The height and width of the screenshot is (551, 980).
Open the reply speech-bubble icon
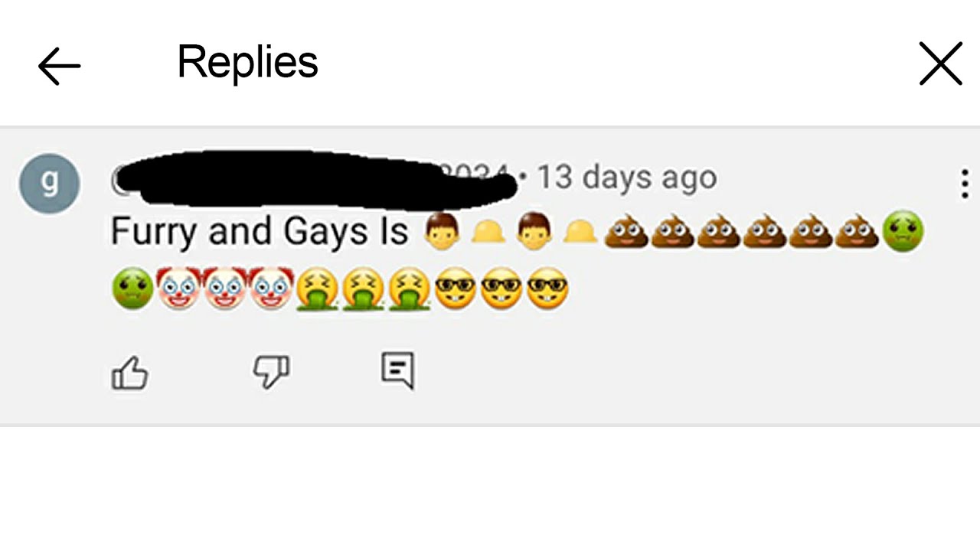click(x=398, y=371)
